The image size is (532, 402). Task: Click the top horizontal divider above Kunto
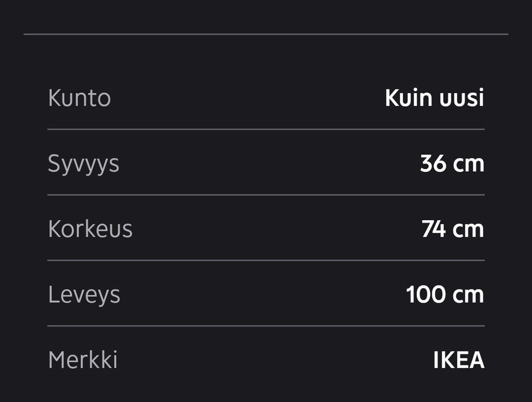266,34
